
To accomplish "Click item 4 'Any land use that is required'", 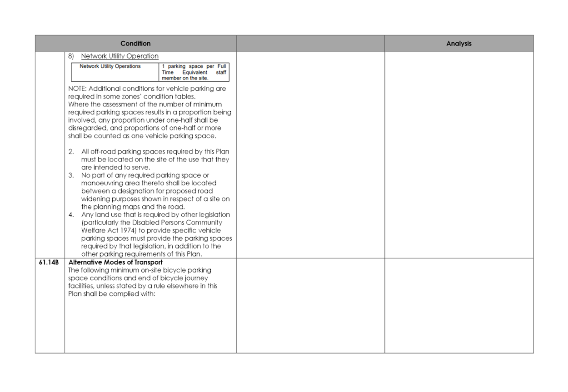I will pos(150,234).
